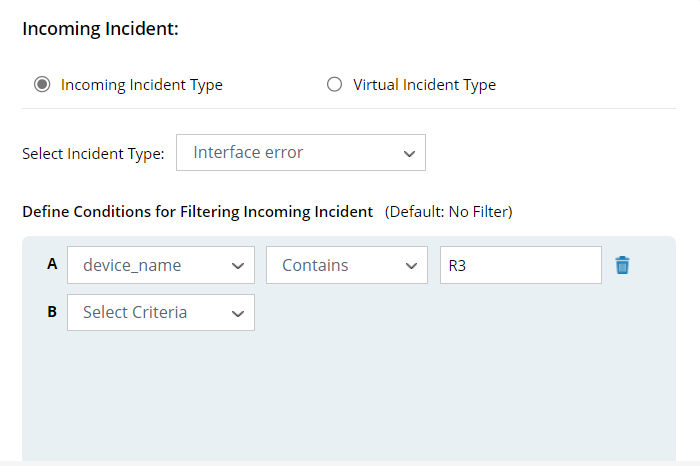Screen dimensions: 700x466
Task: Open the Interface error incident type dropdown
Action: [x=300, y=153]
